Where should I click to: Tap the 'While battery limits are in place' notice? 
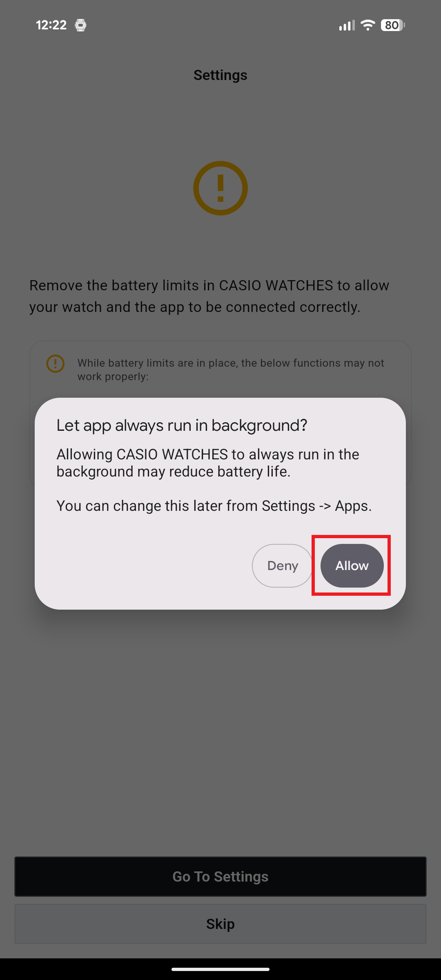click(231, 370)
